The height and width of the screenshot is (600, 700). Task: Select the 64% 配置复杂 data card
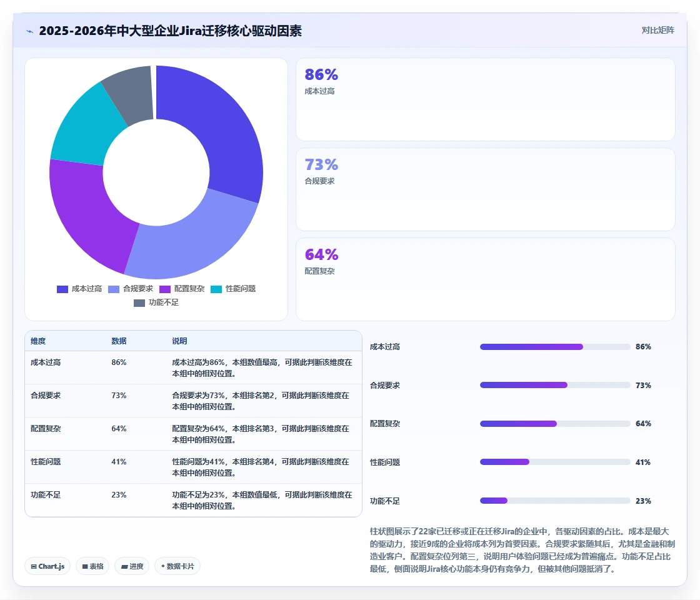(485, 279)
